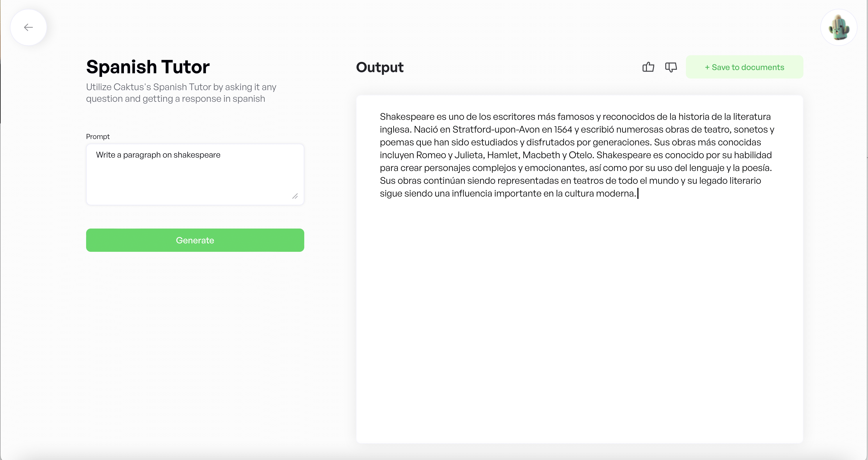Click the back arrow icon

click(x=28, y=27)
